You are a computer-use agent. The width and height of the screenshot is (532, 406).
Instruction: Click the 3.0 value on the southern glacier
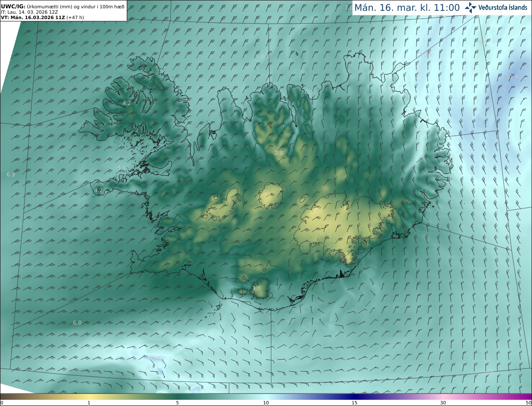(256, 288)
